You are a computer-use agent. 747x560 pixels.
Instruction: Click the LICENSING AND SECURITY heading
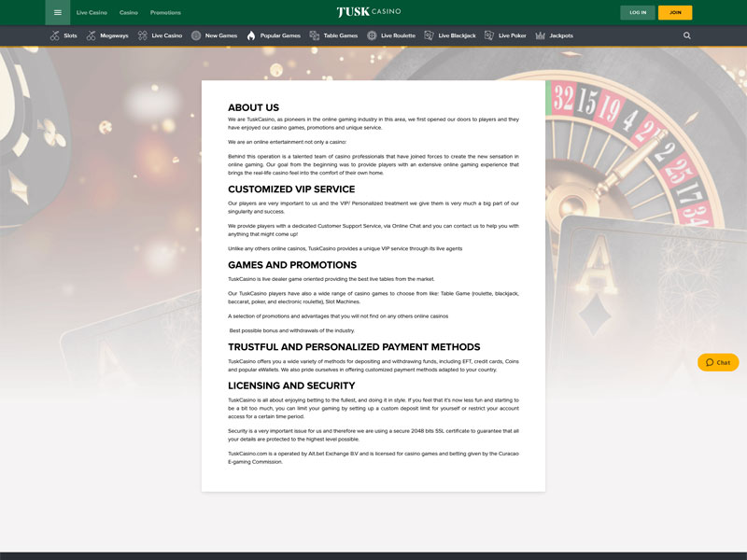click(x=291, y=385)
